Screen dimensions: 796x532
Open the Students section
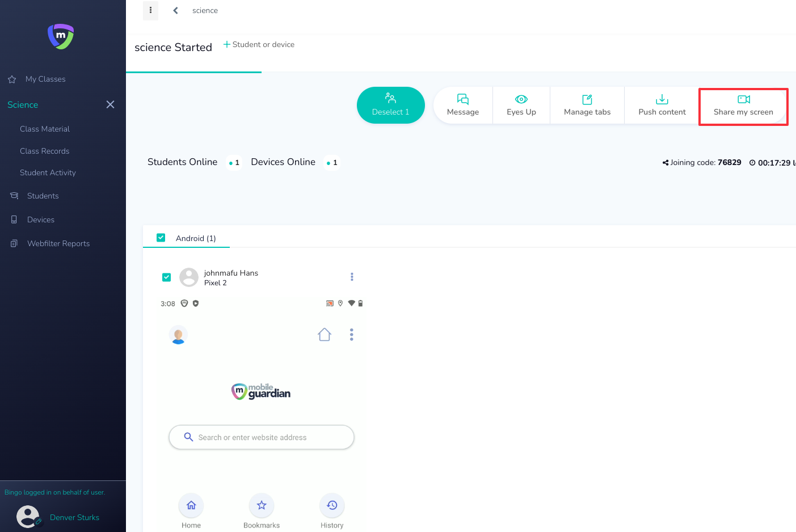tap(43, 196)
